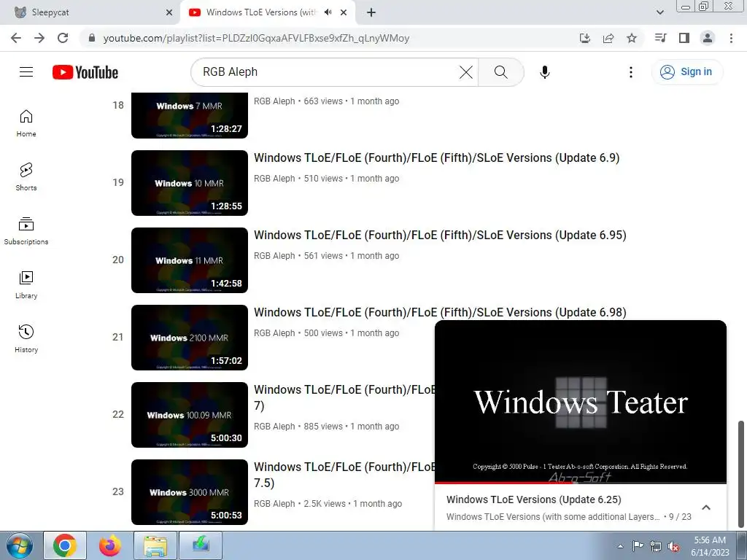Reload the page

tap(63, 38)
